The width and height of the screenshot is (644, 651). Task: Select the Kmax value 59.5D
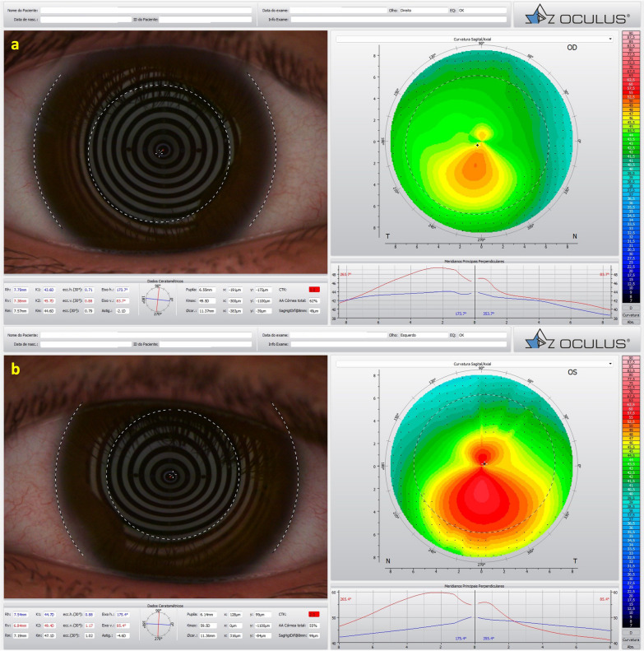(207, 625)
